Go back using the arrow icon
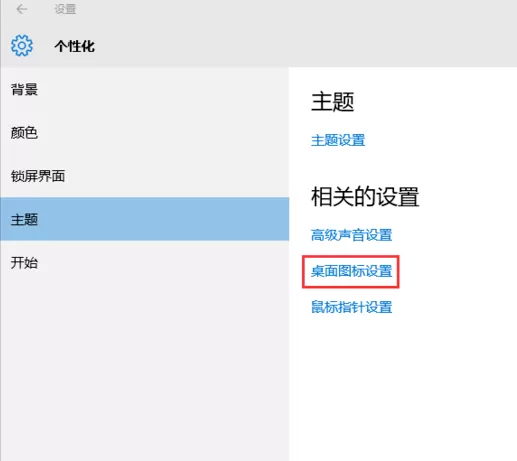Viewport: 517px width, 461px height. pyautogui.click(x=22, y=9)
